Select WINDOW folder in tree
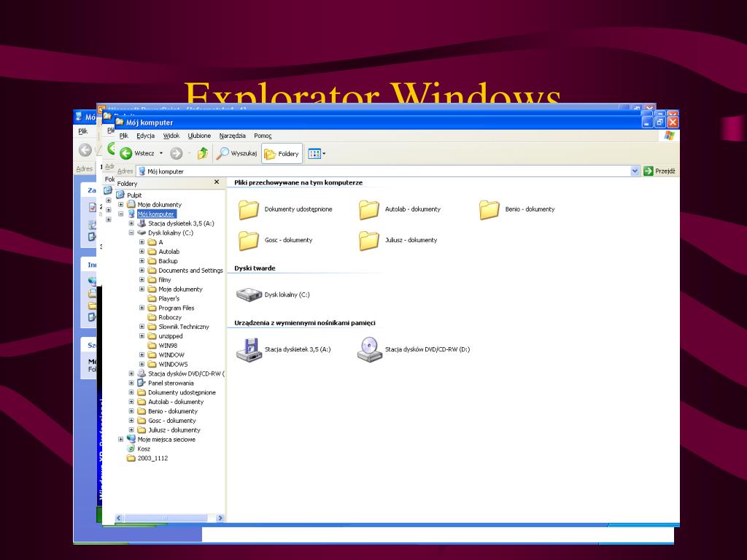 click(x=171, y=355)
